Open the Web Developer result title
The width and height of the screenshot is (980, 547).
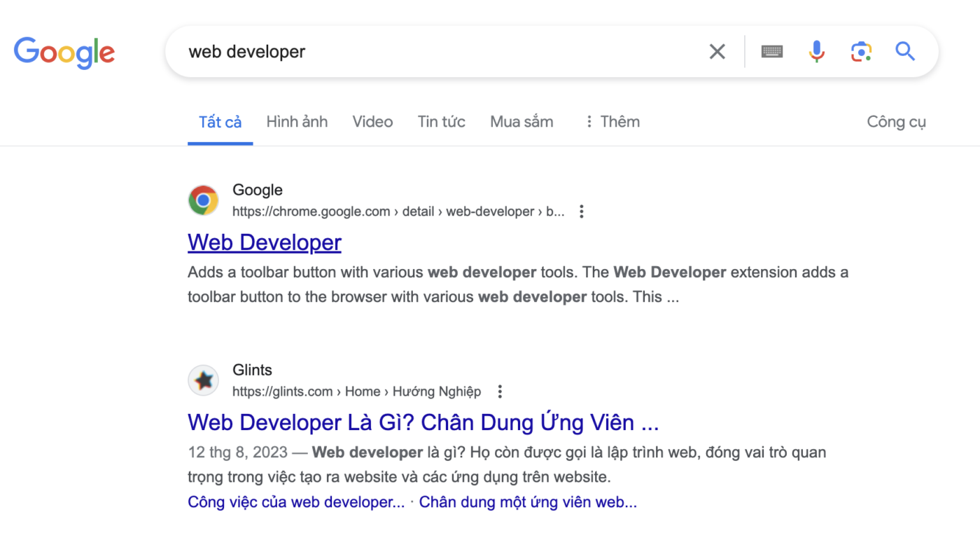pyautogui.click(x=265, y=242)
